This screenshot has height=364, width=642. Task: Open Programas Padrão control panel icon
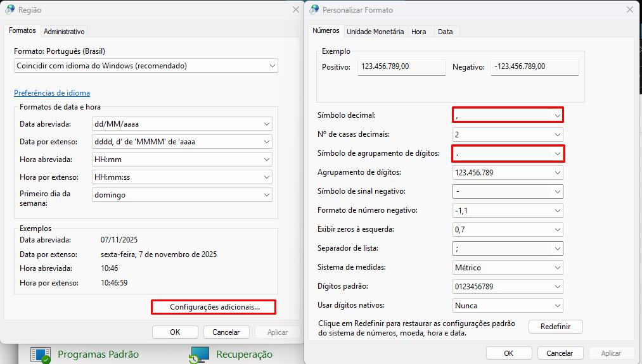point(41,355)
